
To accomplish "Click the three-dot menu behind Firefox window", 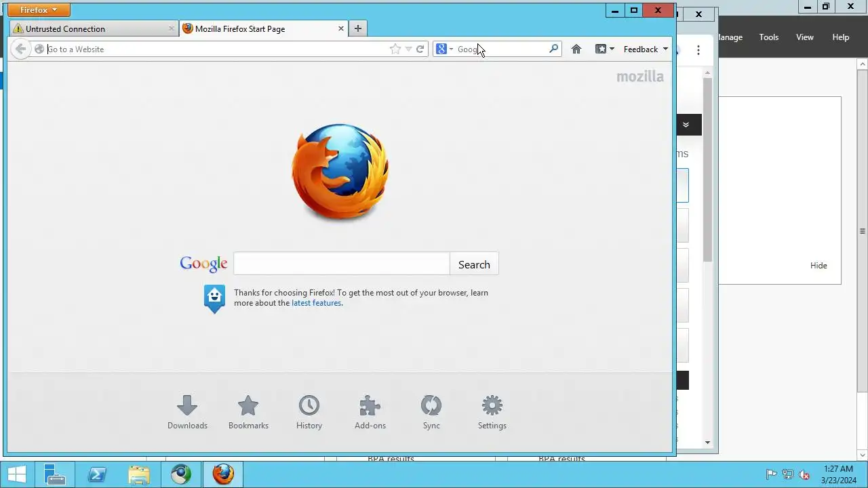I will coord(698,50).
